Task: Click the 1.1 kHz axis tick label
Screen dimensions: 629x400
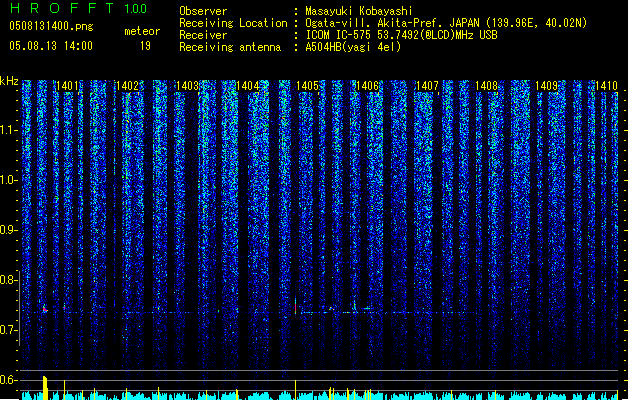Action: point(8,130)
